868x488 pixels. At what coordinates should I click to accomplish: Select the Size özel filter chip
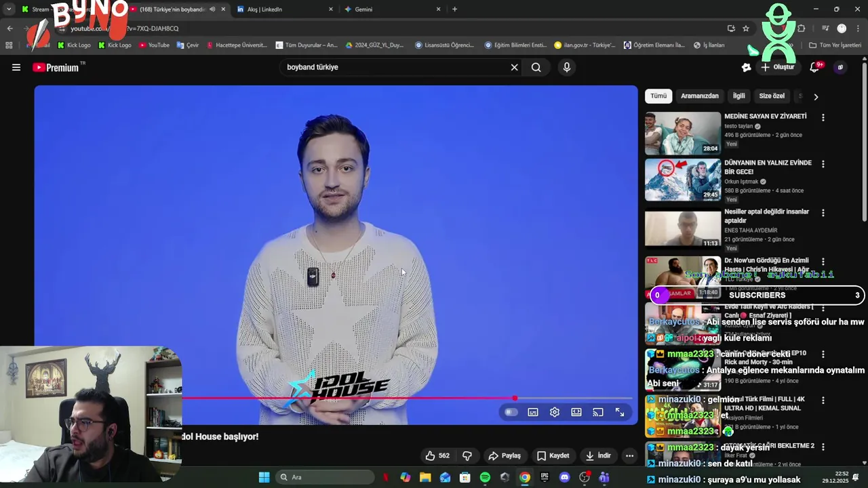[x=772, y=96]
